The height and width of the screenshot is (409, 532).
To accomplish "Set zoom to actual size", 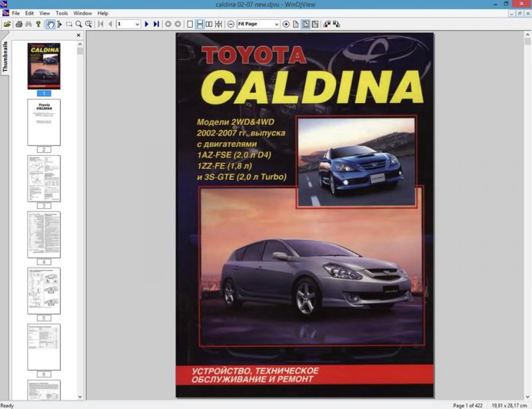I will click(296, 24).
